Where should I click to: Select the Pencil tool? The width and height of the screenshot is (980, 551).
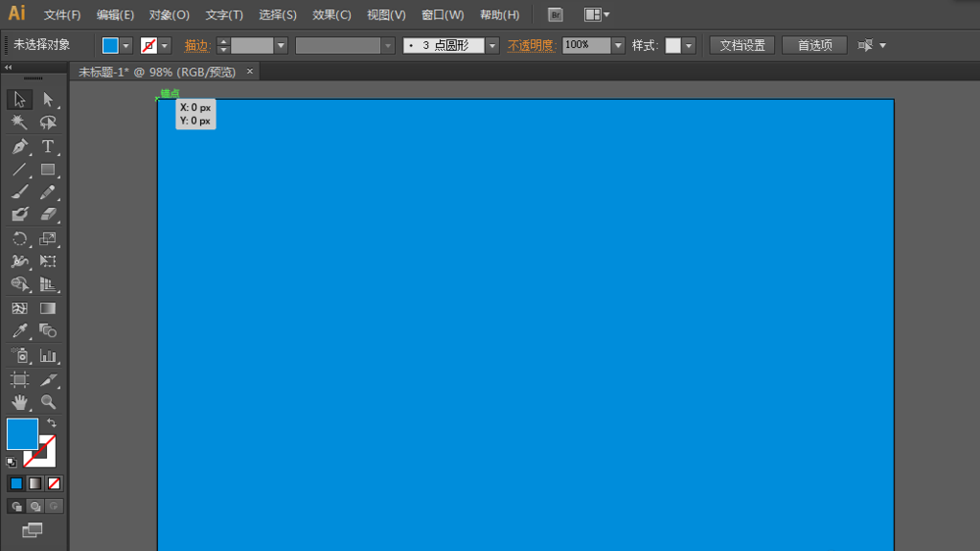(48, 192)
